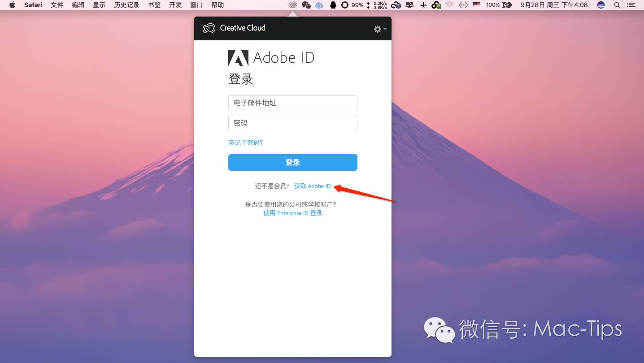Click the Weibo eye icon in menu bar
This screenshot has width=644, height=363.
point(319,5)
